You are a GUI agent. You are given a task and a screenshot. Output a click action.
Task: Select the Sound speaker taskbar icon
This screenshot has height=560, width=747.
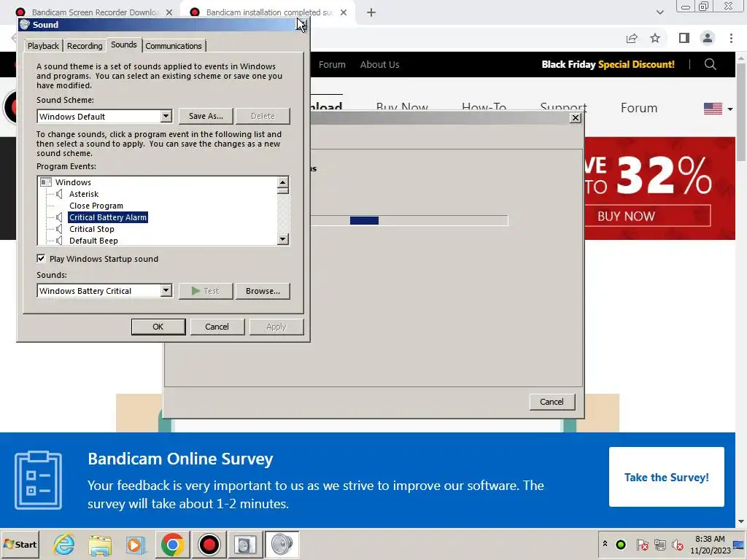click(282, 544)
